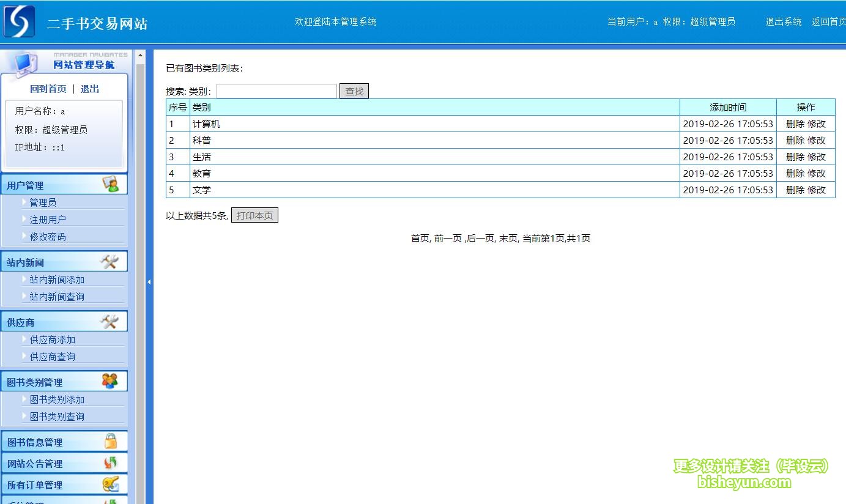846x504 pixels.
Task: Modify the 文学 category row
Action: click(x=817, y=190)
